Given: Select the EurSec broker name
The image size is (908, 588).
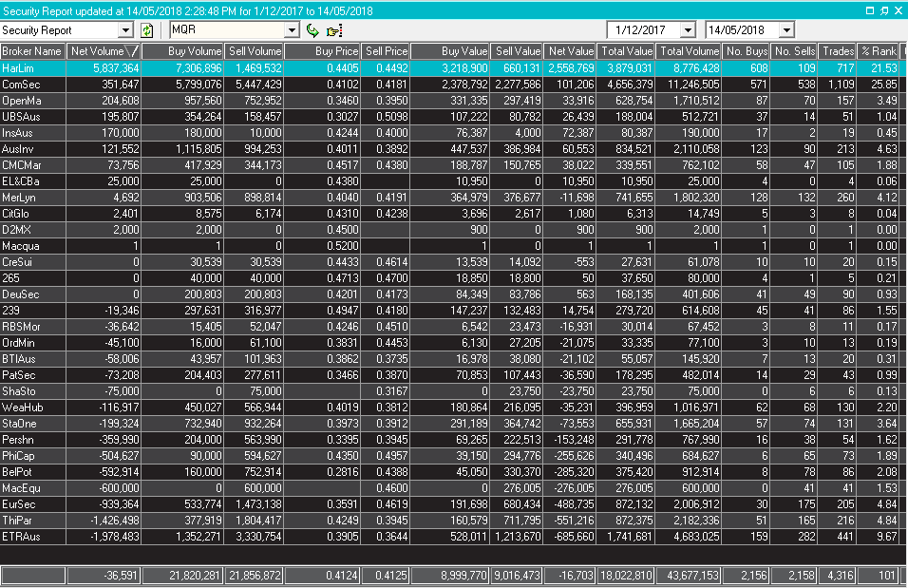Looking at the screenshot, I should [x=19, y=505].
